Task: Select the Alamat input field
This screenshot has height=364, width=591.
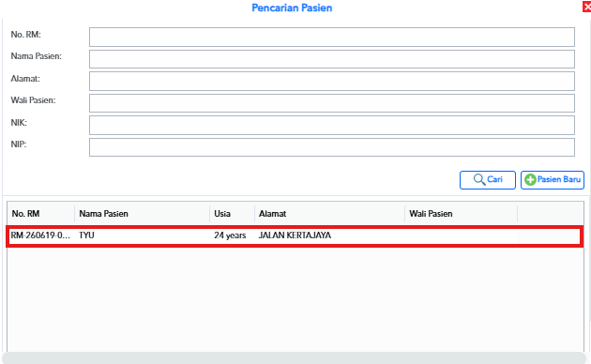Action: [x=332, y=81]
